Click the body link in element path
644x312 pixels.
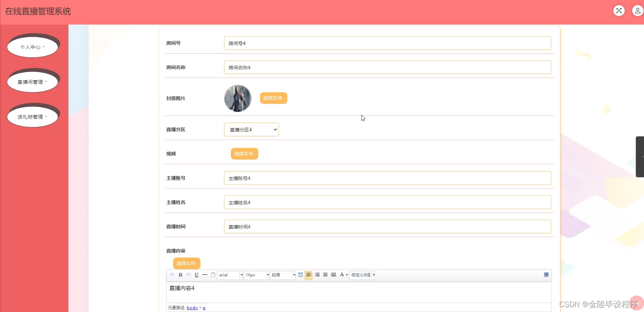pyautogui.click(x=192, y=308)
